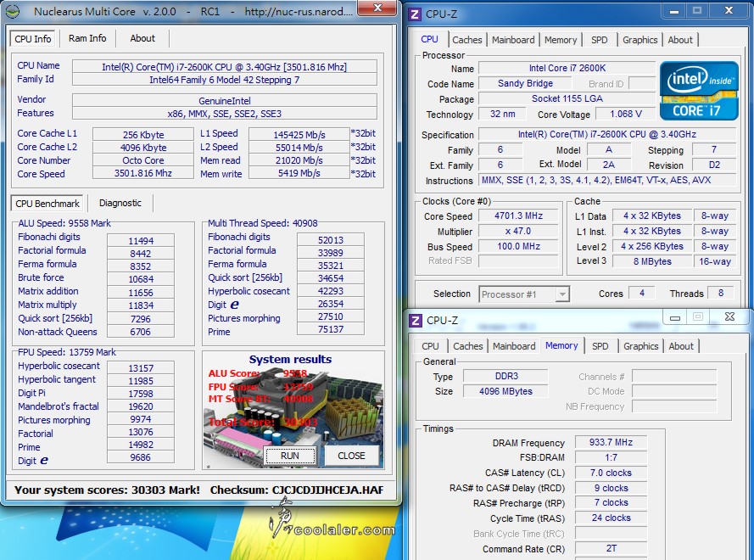The height and width of the screenshot is (560, 754).
Task: Click the memory Type value DDR3
Action: 505,376
